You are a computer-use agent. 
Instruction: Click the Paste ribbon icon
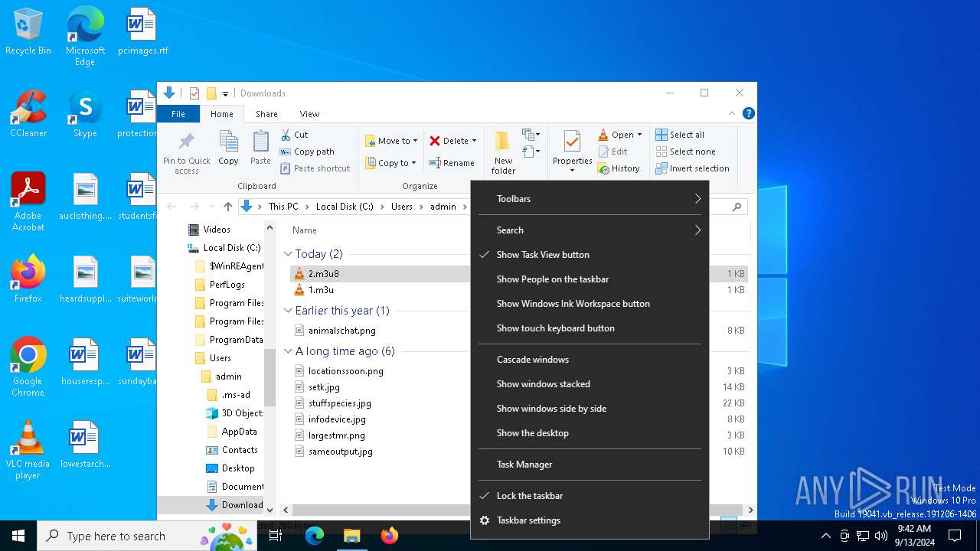click(260, 148)
